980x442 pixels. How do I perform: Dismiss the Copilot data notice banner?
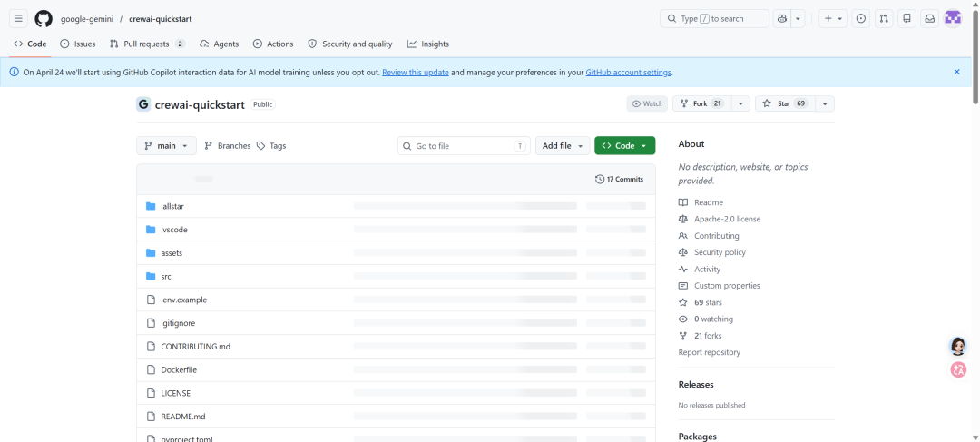(x=957, y=72)
